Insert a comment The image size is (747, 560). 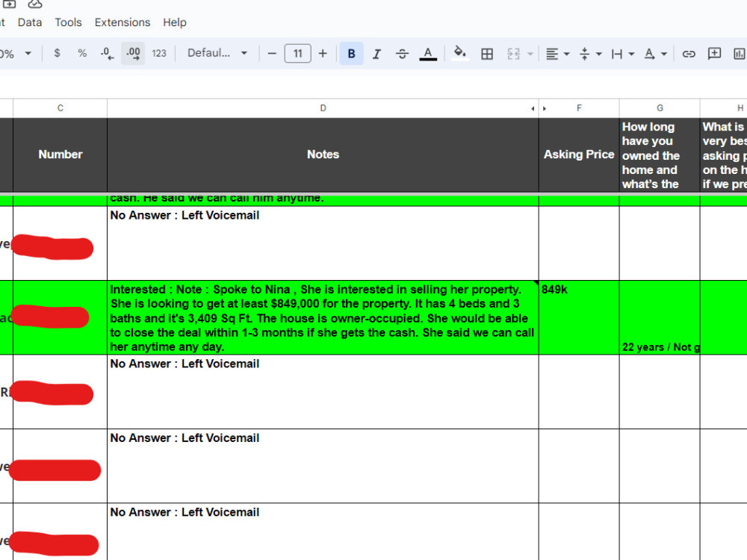pos(714,53)
